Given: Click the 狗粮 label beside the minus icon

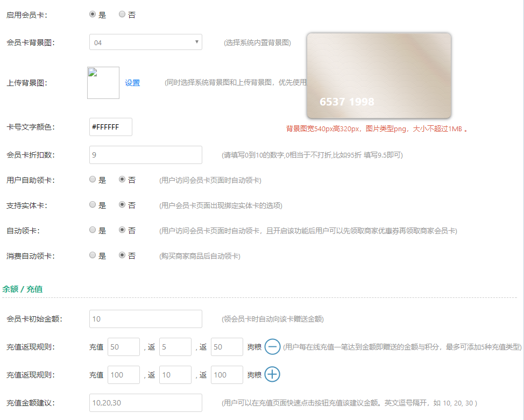Looking at the screenshot, I should tap(254, 347).
